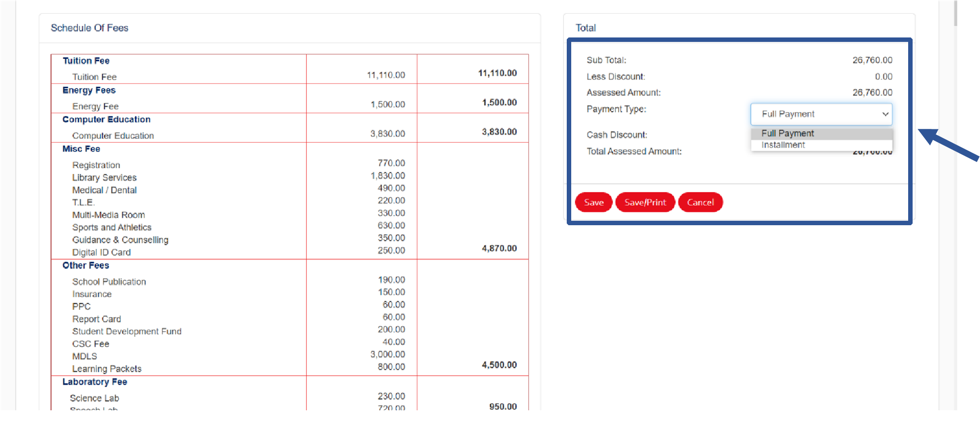This screenshot has height=425, width=980.
Task: Click the Schedule Of Fees heading
Action: click(x=89, y=28)
